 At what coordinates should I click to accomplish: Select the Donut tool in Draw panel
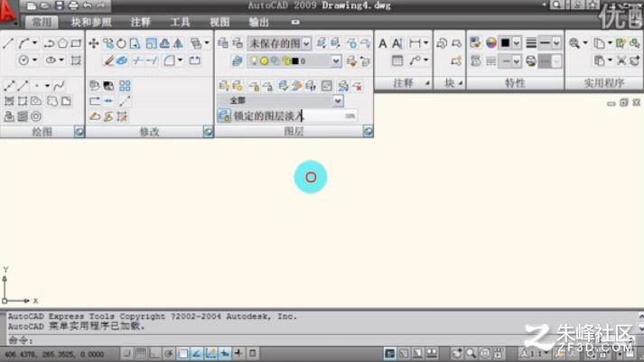coord(36,116)
